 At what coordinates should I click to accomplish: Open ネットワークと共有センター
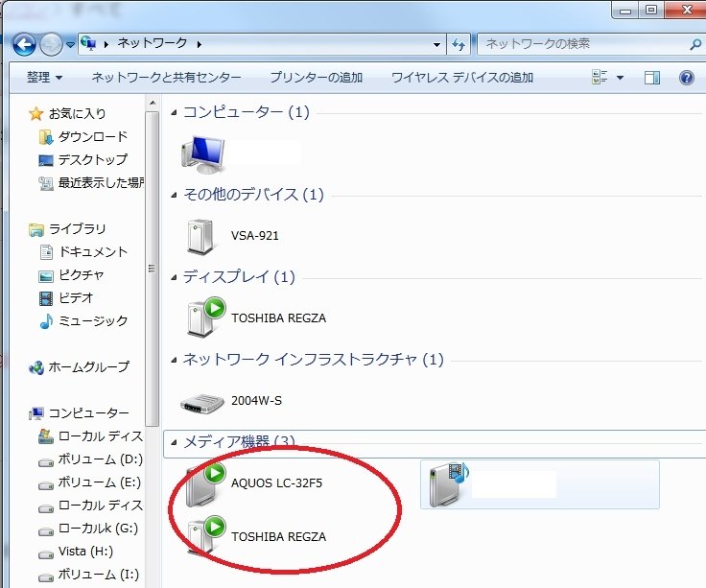pyautogui.click(x=166, y=78)
